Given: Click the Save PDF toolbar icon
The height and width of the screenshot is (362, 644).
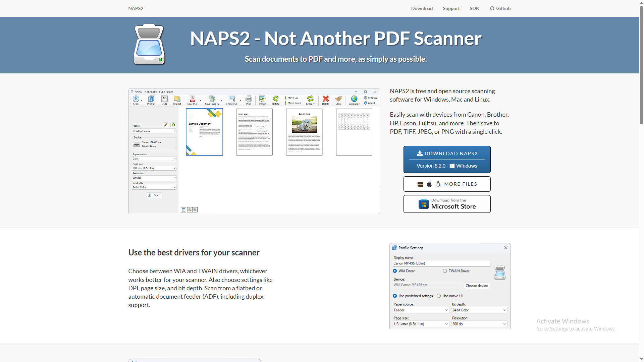Looking at the screenshot, I should 192,99.
